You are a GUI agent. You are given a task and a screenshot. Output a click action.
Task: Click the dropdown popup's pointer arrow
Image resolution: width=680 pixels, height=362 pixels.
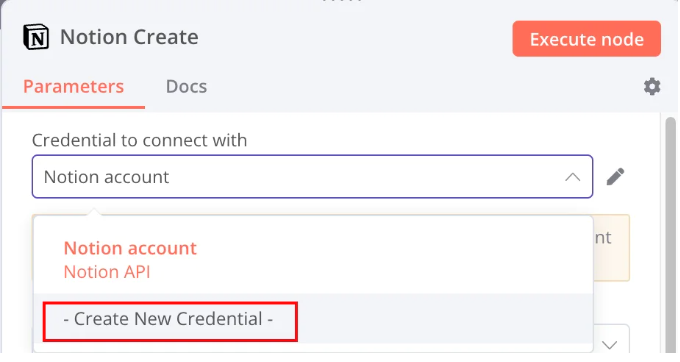(x=94, y=212)
